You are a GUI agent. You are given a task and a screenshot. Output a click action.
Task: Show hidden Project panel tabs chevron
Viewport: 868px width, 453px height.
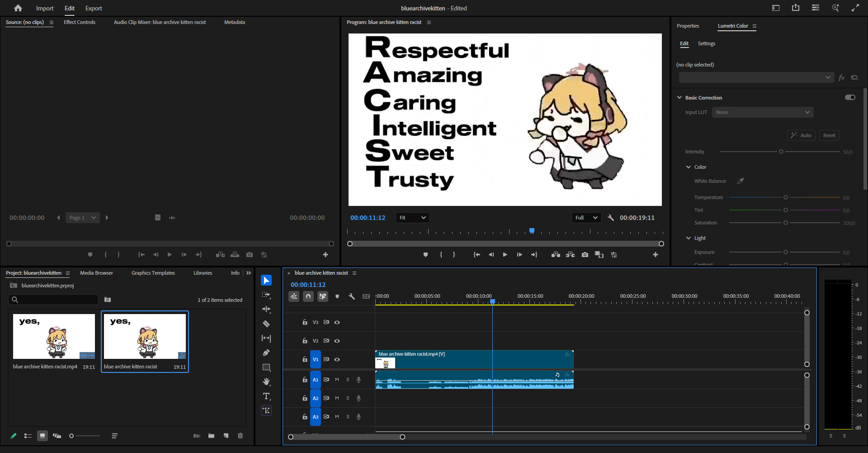pyautogui.click(x=249, y=273)
